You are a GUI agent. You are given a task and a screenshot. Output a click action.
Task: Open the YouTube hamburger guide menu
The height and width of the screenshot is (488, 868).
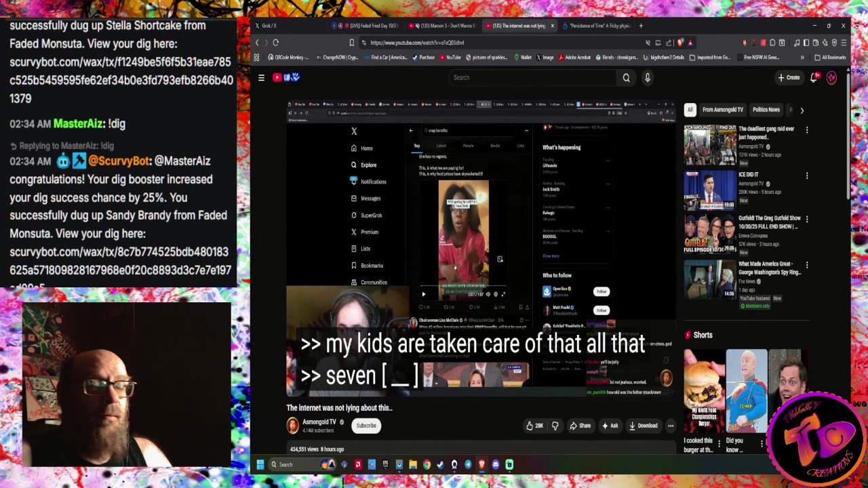pyautogui.click(x=261, y=77)
